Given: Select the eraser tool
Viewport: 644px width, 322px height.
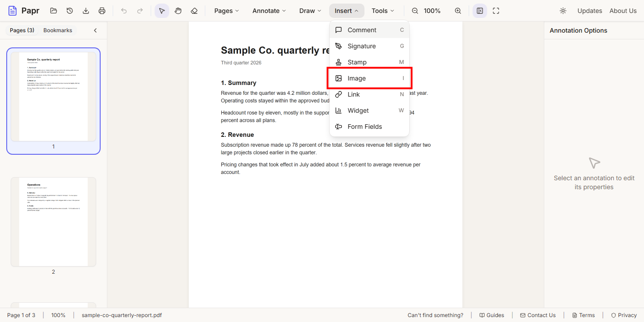Looking at the screenshot, I should tap(194, 11).
